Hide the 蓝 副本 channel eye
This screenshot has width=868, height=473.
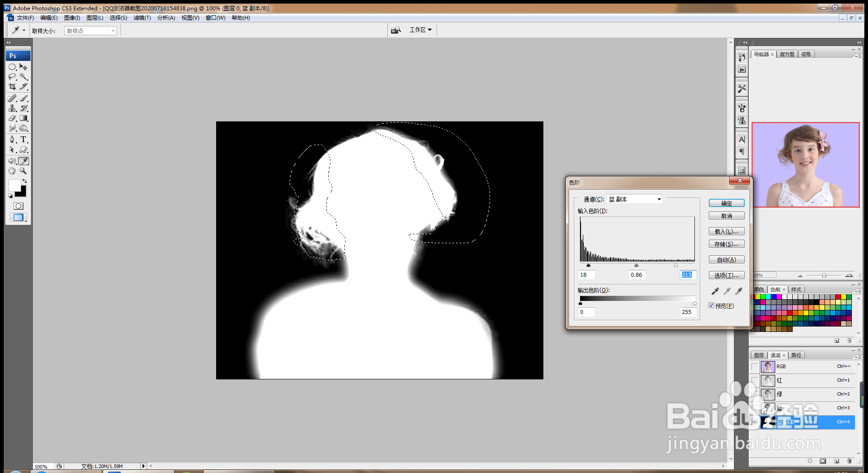pos(755,422)
